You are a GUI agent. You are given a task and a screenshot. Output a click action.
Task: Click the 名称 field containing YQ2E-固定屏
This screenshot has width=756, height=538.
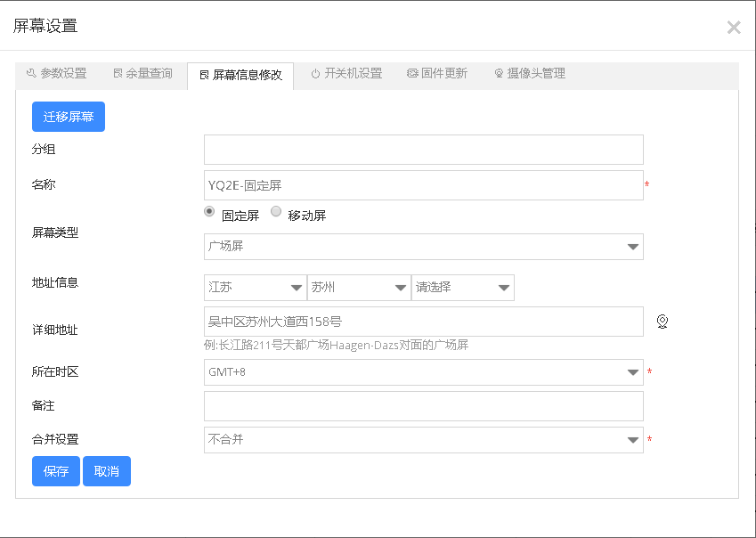pos(424,185)
